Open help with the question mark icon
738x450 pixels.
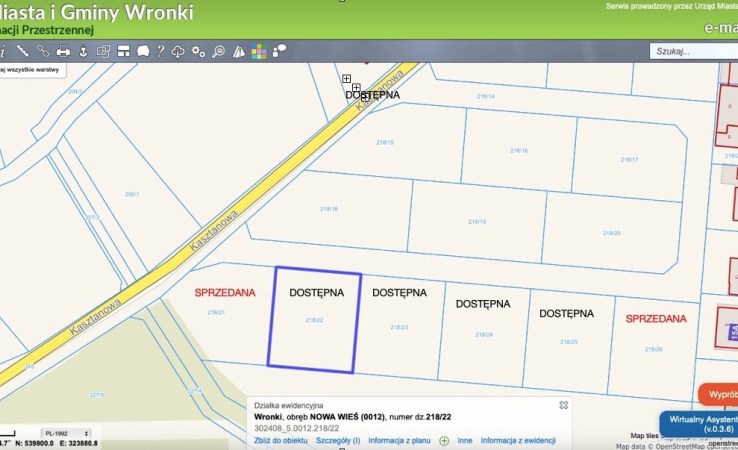[160, 50]
